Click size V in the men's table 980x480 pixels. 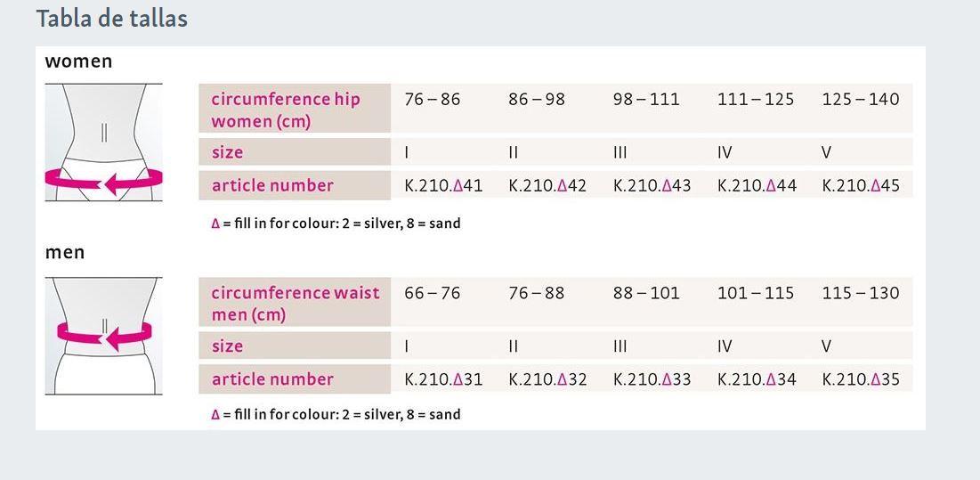tap(826, 346)
